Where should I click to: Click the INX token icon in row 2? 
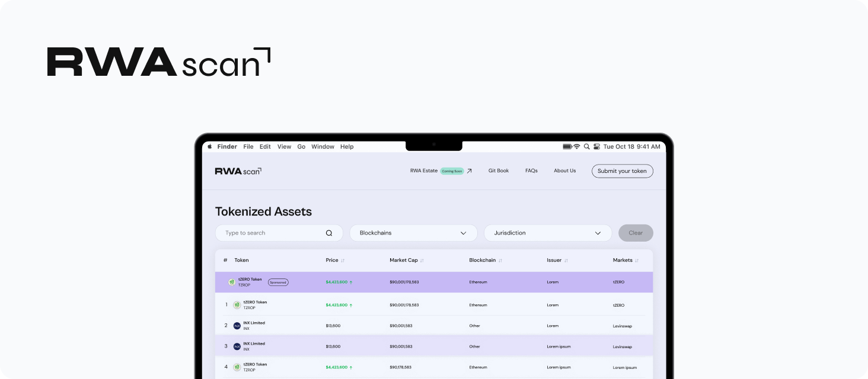click(237, 326)
